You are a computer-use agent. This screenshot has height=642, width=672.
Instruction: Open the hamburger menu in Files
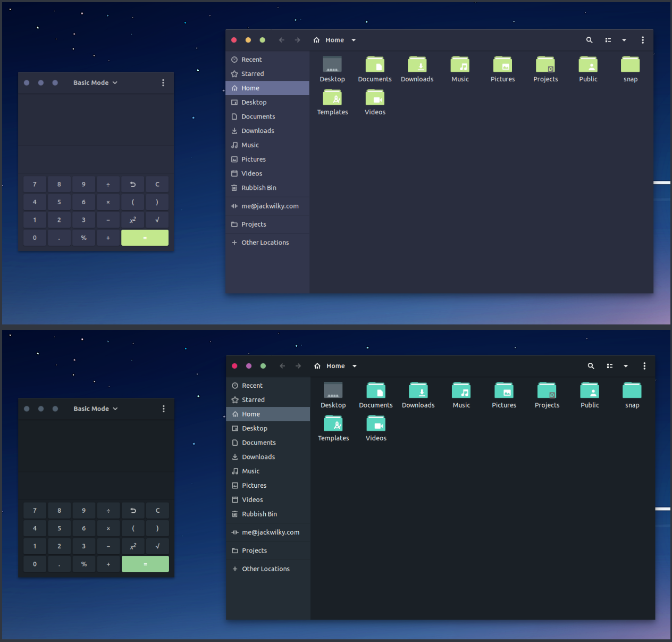tap(643, 40)
